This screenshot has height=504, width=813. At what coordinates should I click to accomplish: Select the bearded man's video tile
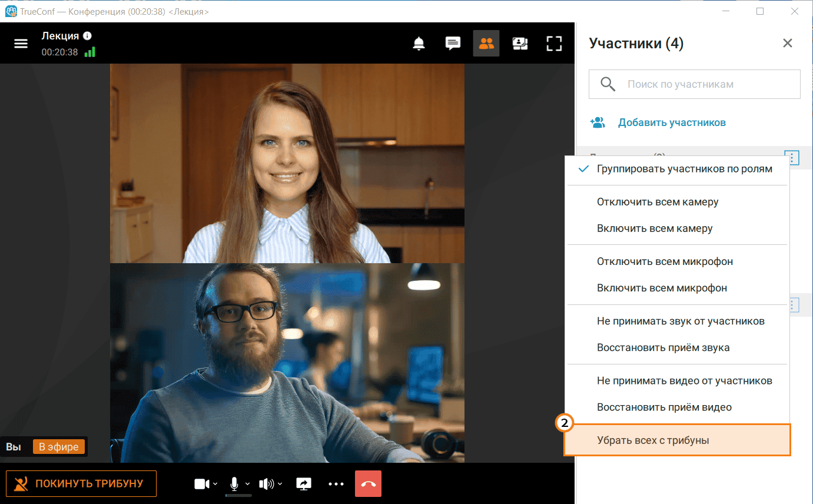287,363
